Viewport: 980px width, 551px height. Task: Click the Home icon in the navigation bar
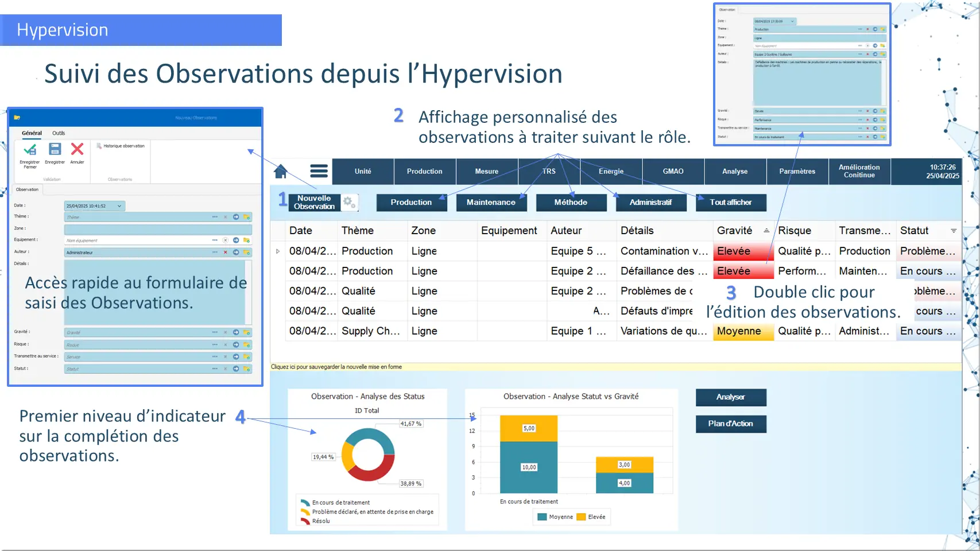click(281, 172)
